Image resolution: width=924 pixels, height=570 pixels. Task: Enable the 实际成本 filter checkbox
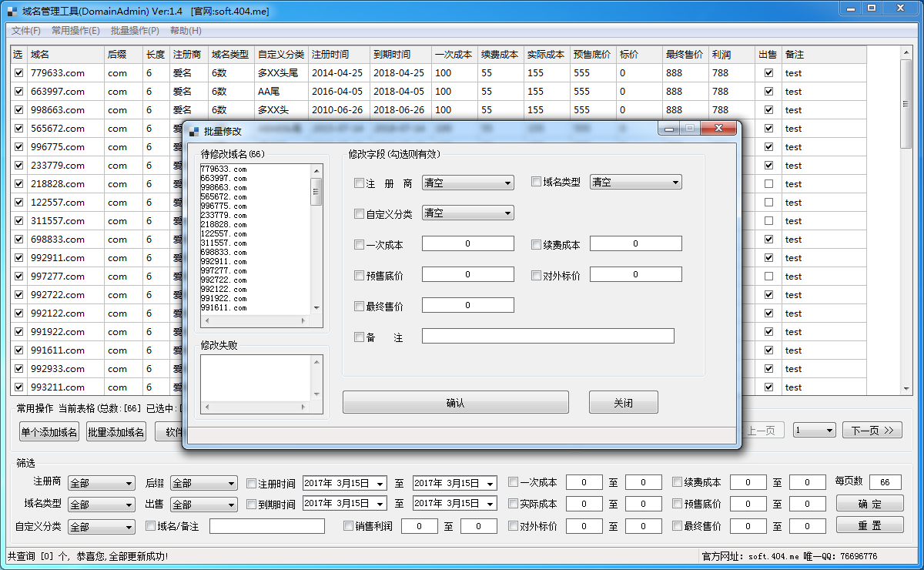tap(513, 504)
